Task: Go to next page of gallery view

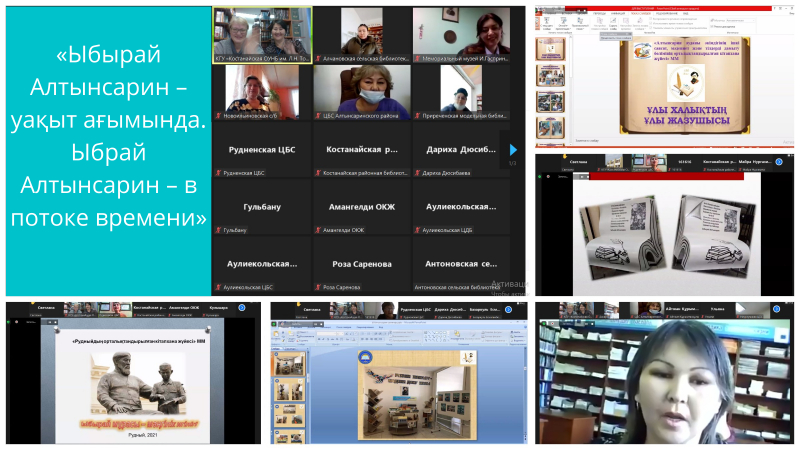Action: (513, 150)
